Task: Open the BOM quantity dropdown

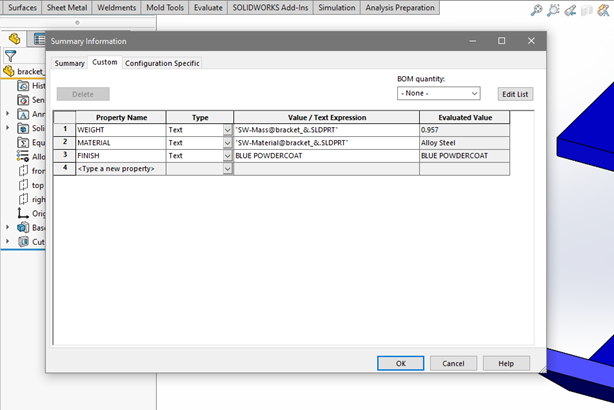Action: [x=439, y=93]
